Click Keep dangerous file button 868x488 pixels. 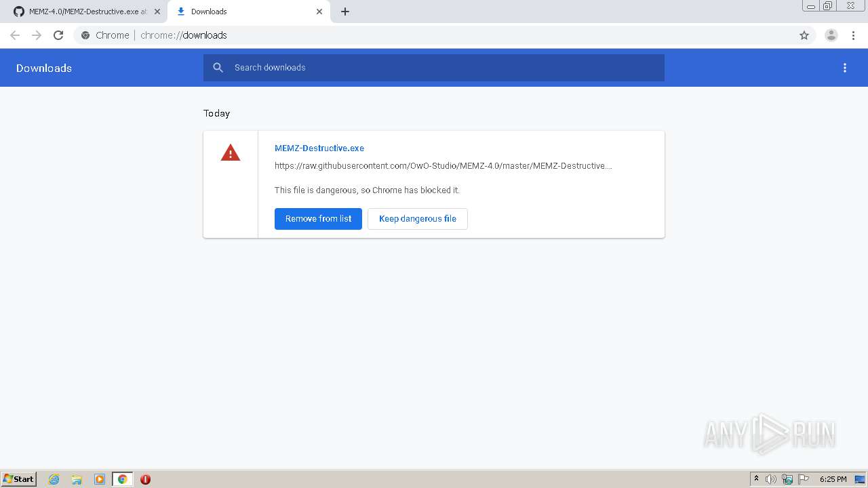tap(418, 219)
